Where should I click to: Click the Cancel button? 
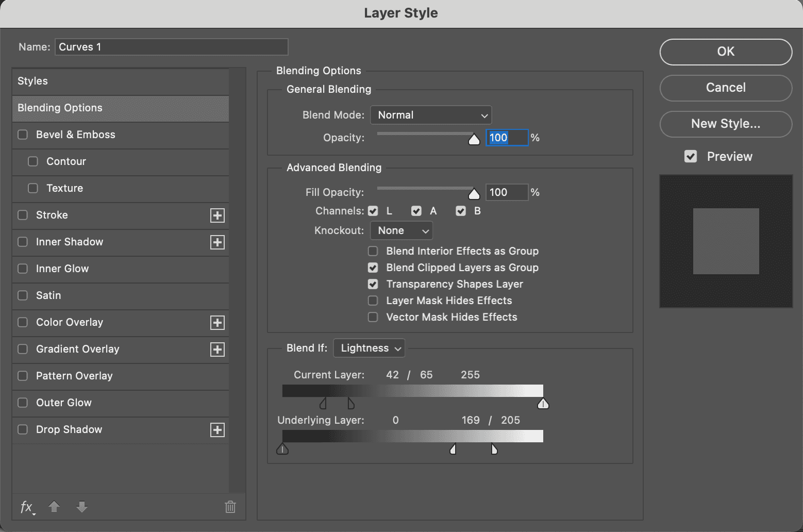tap(726, 88)
